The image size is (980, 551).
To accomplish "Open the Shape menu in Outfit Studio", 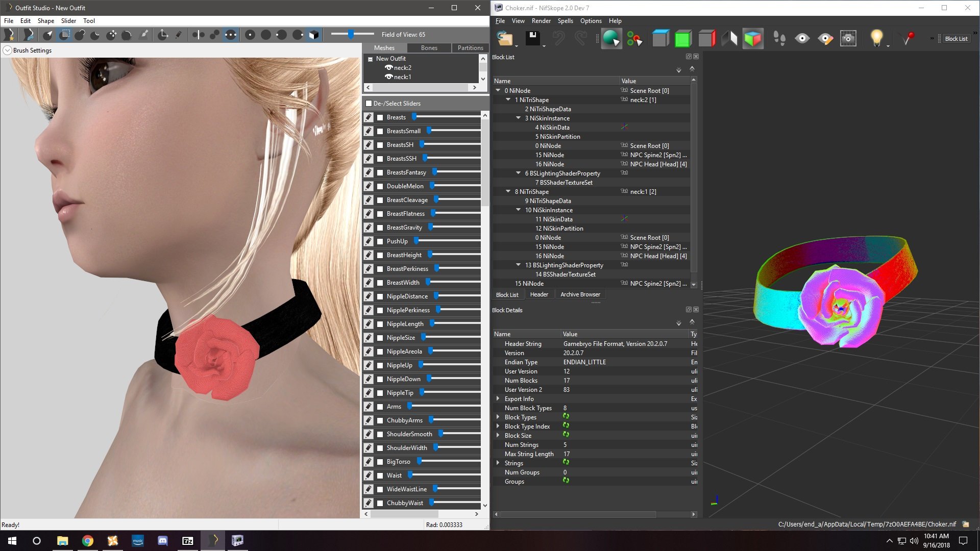I will pyautogui.click(x=46, y=21).
